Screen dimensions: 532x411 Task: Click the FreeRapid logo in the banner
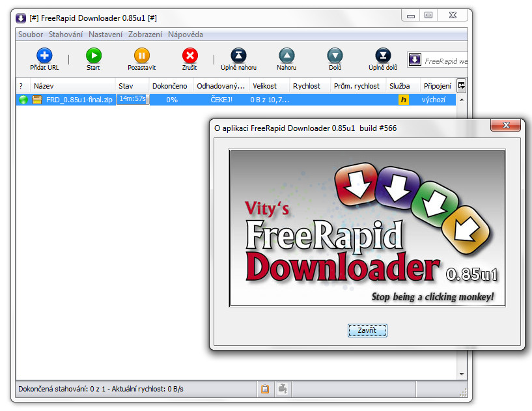[x=367, y=228]
